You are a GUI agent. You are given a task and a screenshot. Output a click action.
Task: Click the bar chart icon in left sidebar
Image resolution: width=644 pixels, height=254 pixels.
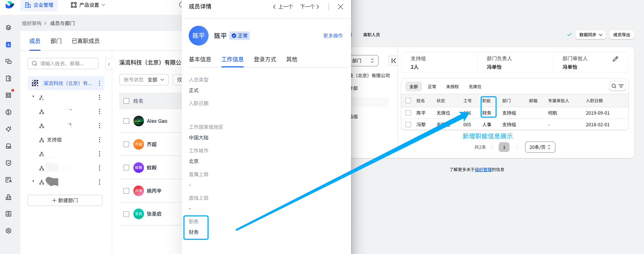(8, 197)
